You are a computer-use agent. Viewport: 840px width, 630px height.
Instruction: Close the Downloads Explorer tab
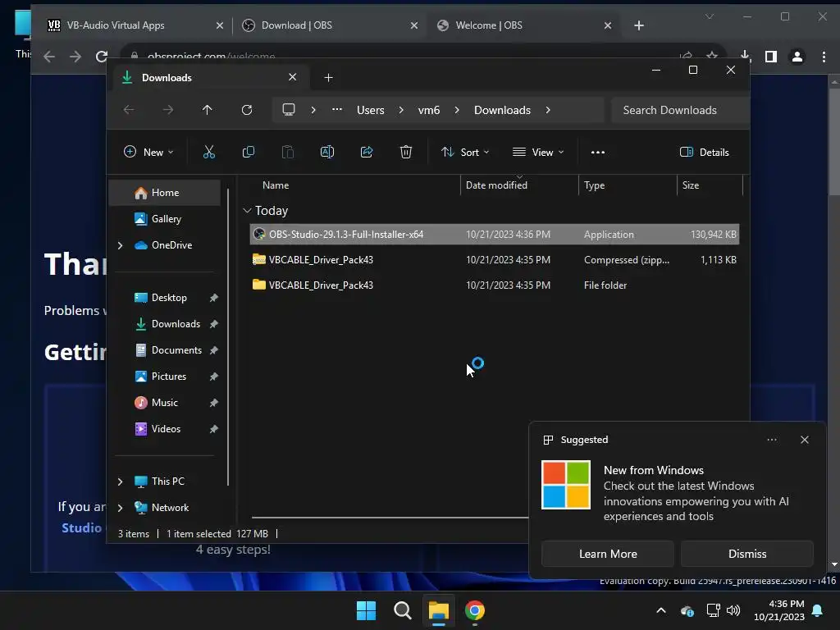pyautogui.click(x=293, y=77)
